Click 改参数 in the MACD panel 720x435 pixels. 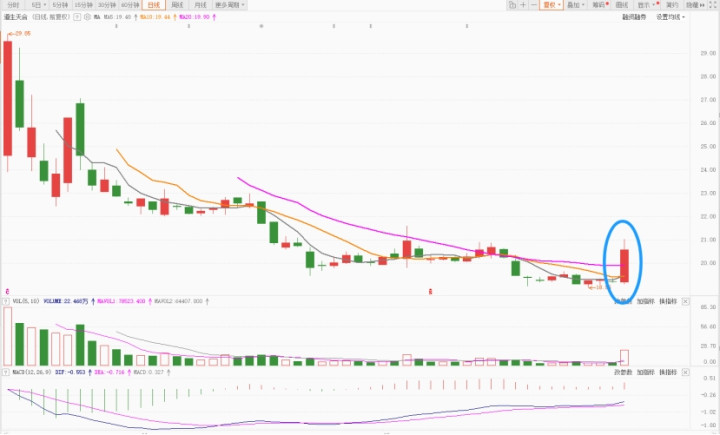(623, 372)
